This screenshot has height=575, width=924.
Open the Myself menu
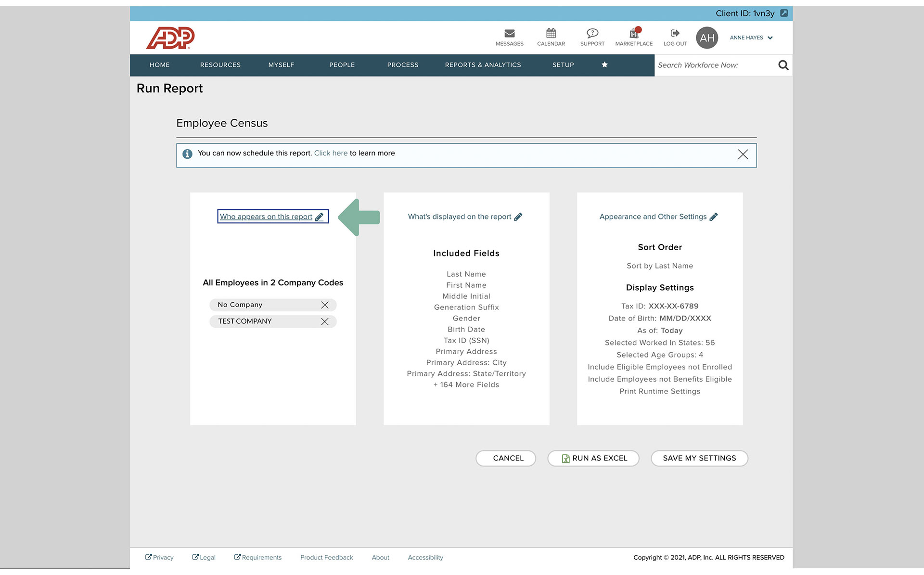281,65
